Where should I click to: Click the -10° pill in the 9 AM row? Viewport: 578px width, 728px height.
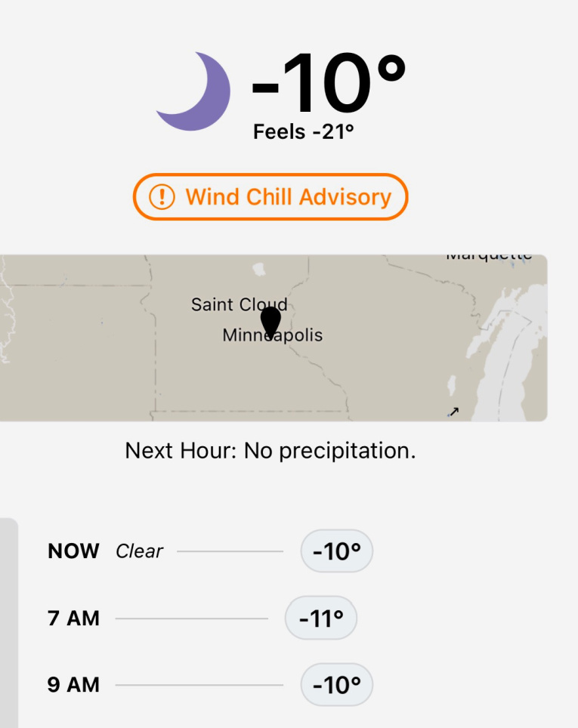336,685
